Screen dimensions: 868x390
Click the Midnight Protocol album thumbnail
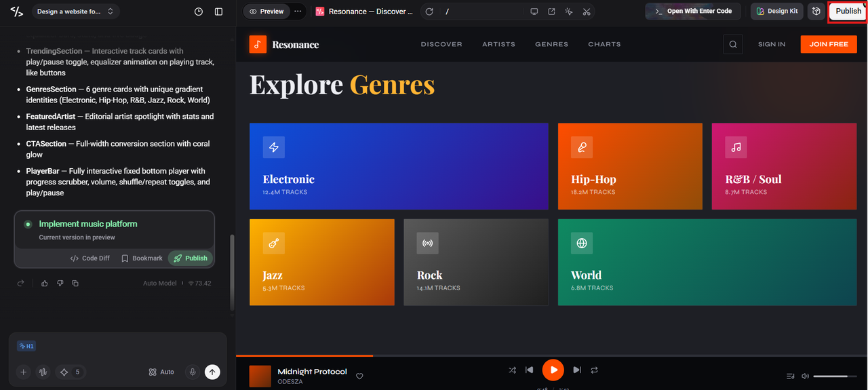point(260,376)
